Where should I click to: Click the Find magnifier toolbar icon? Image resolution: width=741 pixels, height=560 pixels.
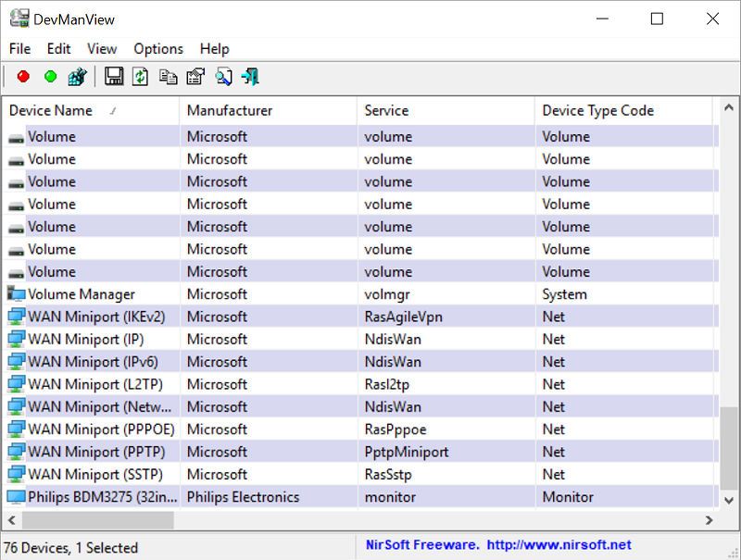click(x=223, y=77)
